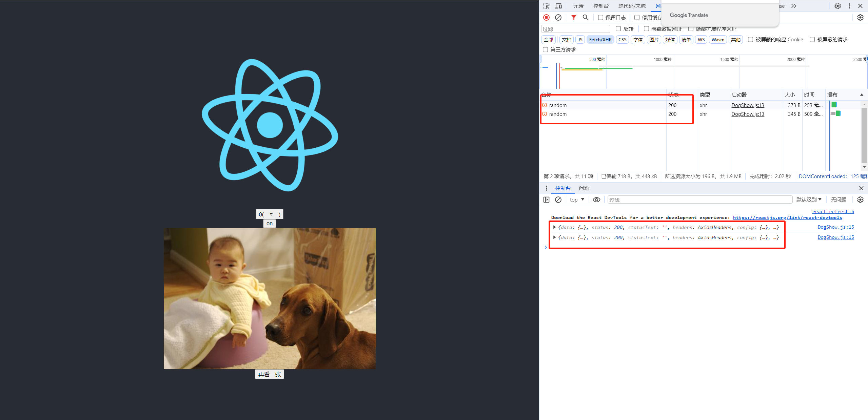Click the second random request icon

click(545, 114)
